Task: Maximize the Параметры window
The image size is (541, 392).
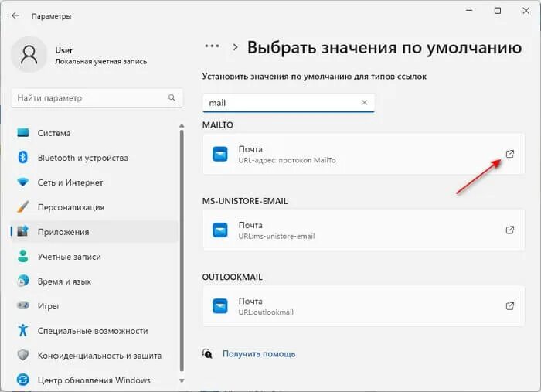Action: 498,11
